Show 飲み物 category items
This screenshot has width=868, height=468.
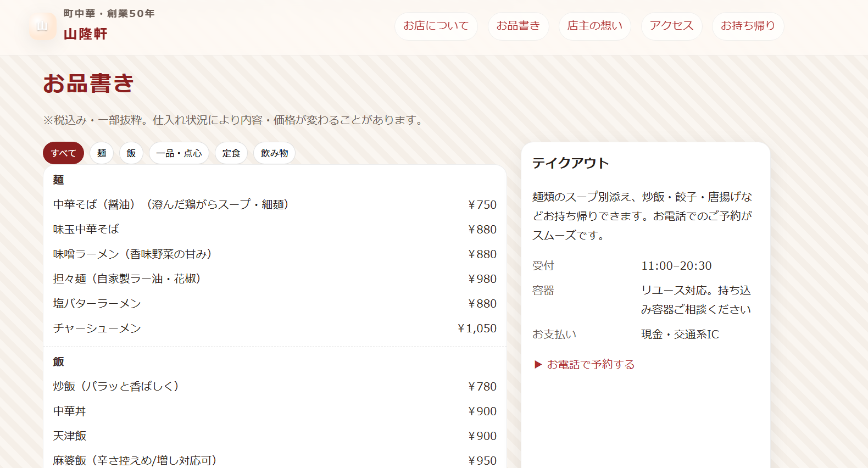coord(274,153)
